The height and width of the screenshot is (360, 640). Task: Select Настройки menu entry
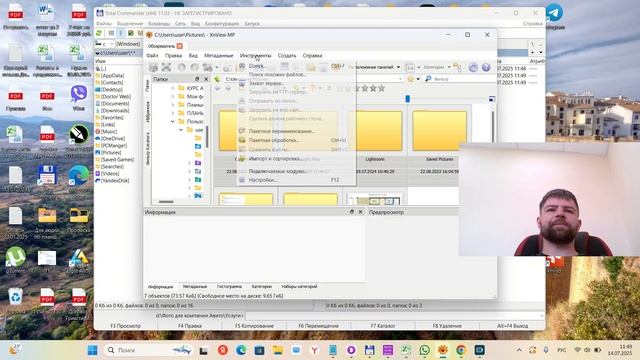pos(296,180)
